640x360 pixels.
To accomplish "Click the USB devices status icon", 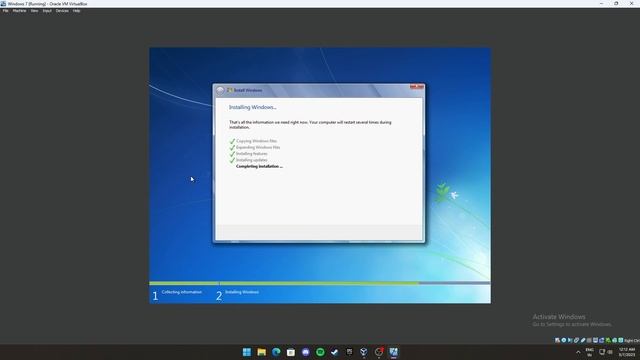I will coord(583,340).
